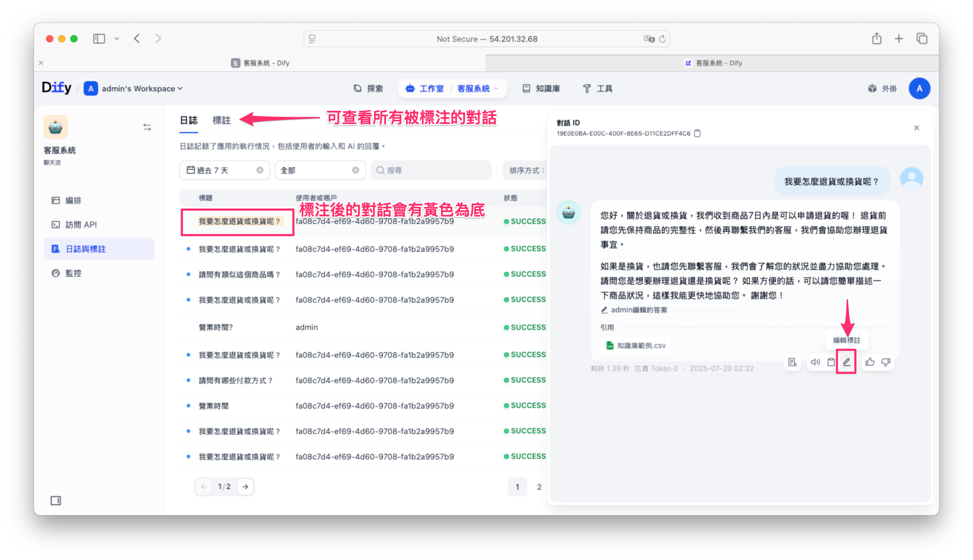The width and height of the screenshot is (973, 560).
Task: Copy the conversation ID with its clipboard icon
Action: [697, 133]
